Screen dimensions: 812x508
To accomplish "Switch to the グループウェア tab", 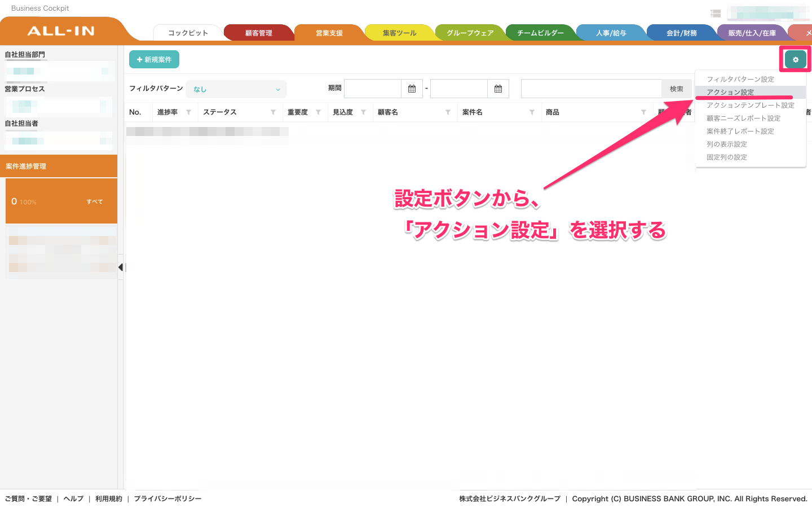I will click(470, 33).
